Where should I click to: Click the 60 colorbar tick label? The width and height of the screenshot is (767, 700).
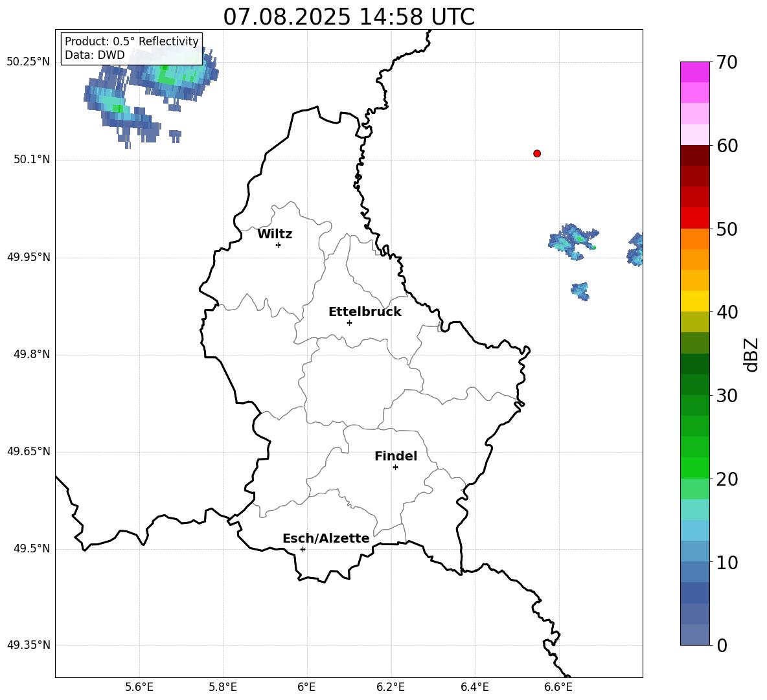727,146
